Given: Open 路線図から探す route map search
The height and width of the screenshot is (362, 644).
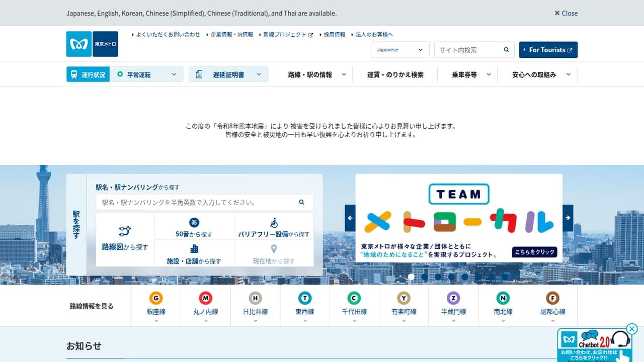Looking at the screenshot, I should coord(125,239).
